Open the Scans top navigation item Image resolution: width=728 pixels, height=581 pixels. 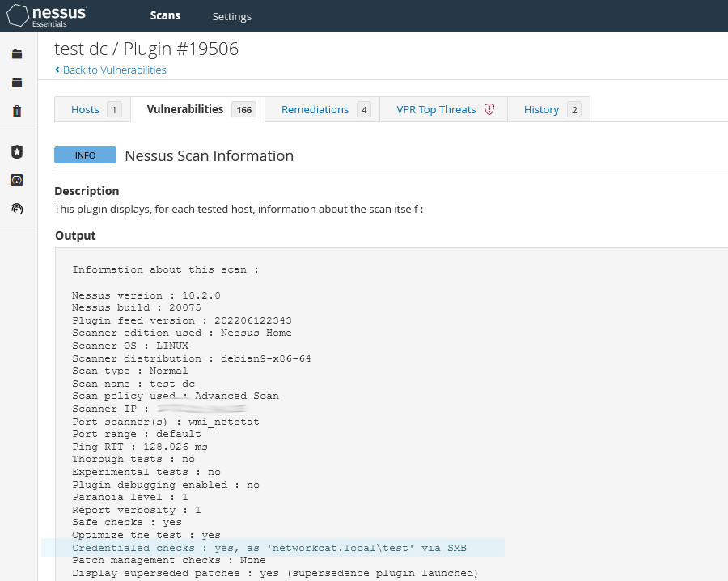[x=165, y=16]
